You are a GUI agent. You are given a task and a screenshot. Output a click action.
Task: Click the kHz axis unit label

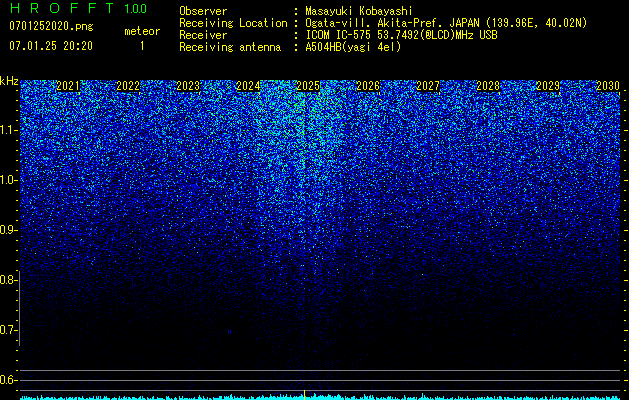pyautogui.click(x=9, y=81)
